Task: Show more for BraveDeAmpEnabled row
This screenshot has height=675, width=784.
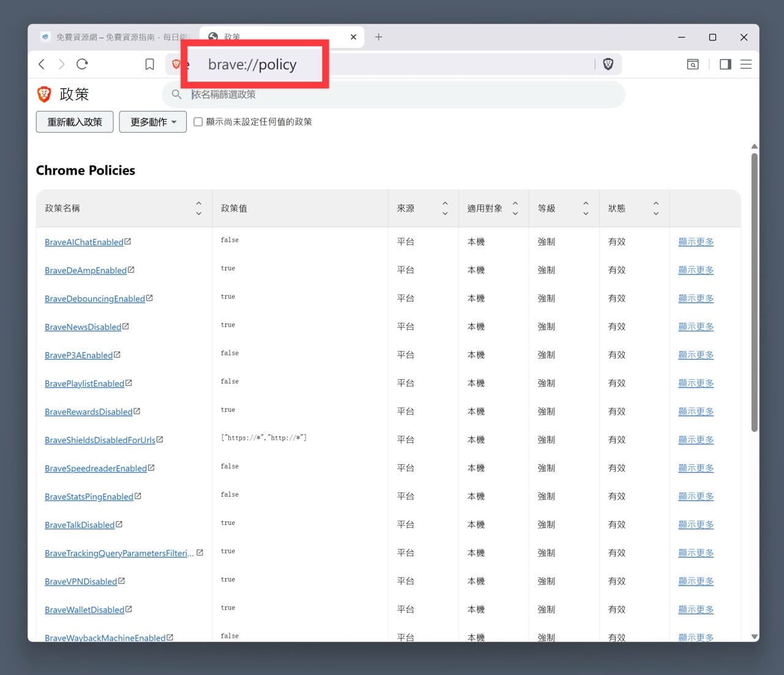Action: 696,270
